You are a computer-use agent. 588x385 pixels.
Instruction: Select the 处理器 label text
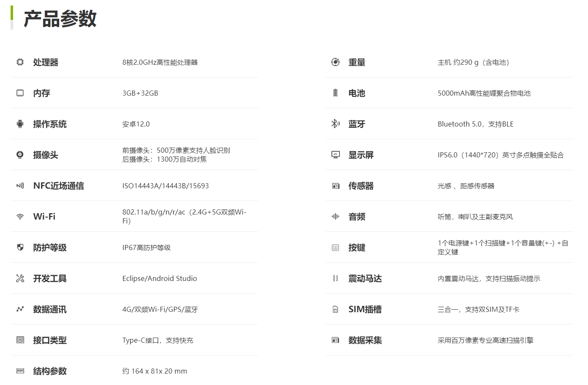click(x=46, y=62)
